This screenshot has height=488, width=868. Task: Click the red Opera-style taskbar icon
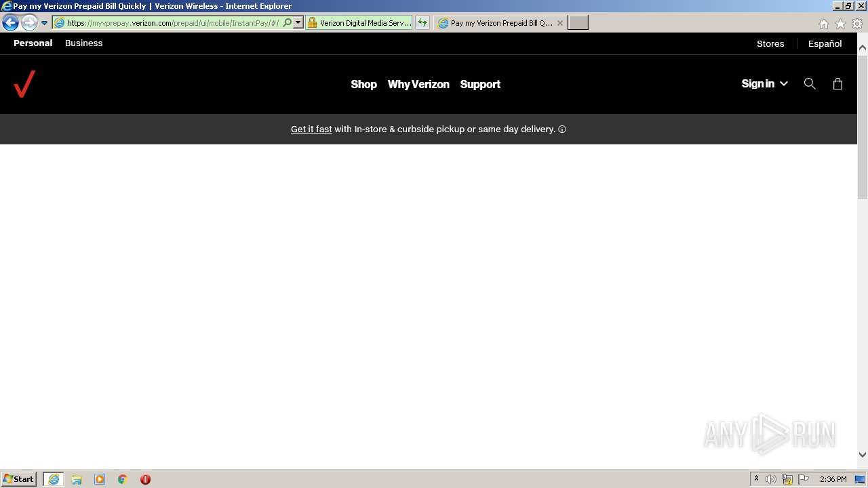(145, 479)
